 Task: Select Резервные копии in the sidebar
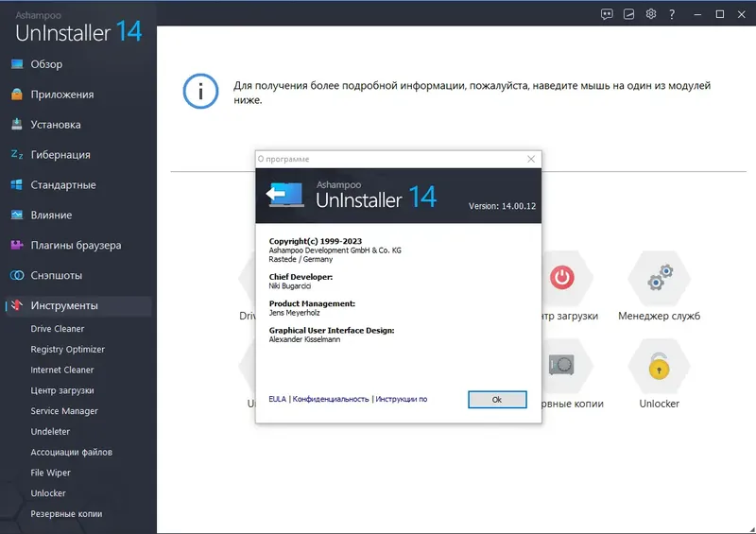pyautogui.click(x=66, y=514)
